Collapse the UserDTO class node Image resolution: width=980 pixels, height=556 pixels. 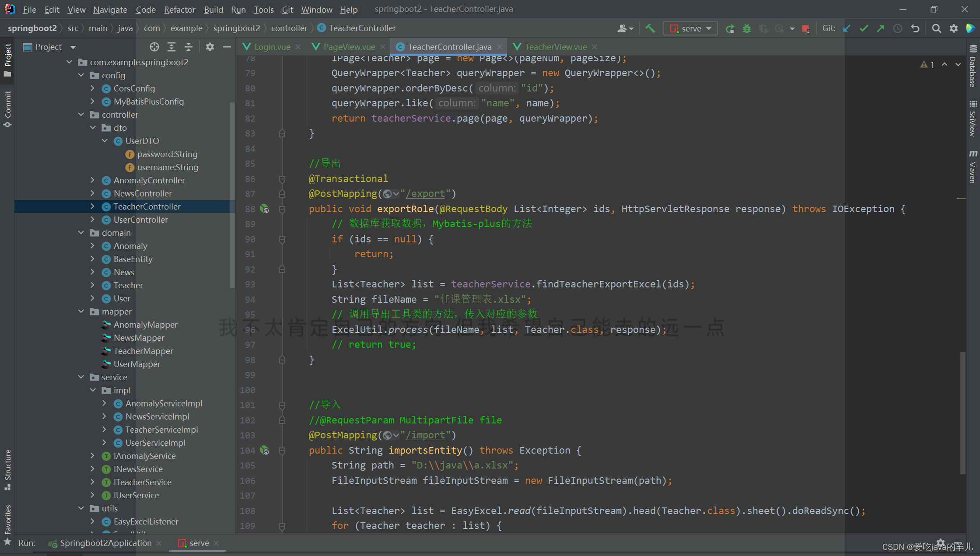pyautogui.click(x=105, y=141)
